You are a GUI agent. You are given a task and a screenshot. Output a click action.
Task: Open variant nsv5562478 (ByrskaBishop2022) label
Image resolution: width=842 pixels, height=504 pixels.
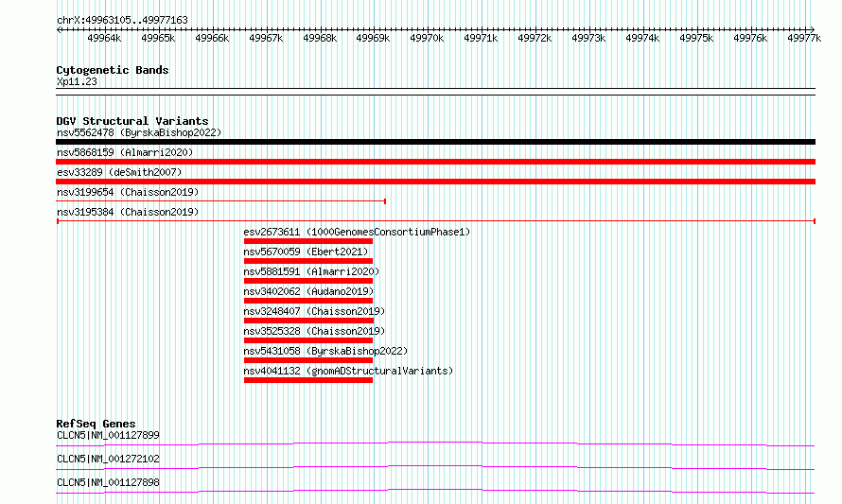[x=139, y=132]
